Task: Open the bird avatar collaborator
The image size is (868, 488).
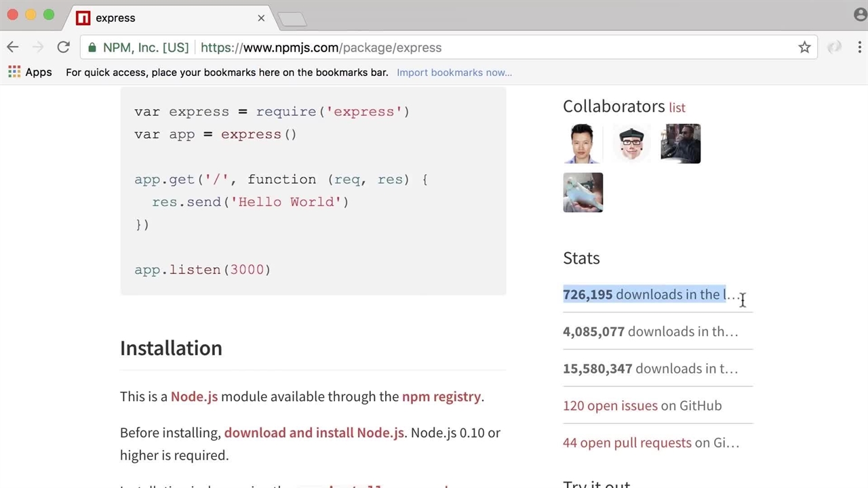Action: pos(583,192)
